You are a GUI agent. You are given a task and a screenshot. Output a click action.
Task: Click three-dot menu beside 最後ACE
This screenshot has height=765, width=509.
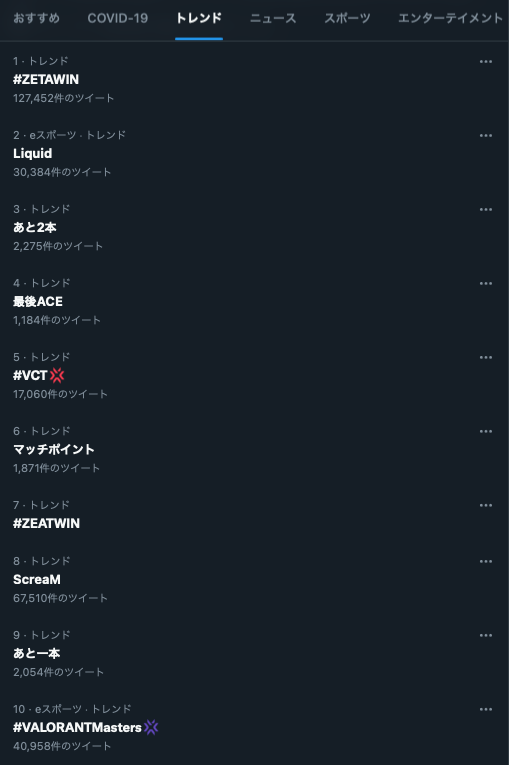pyautogui.click(x=486, y=283)
